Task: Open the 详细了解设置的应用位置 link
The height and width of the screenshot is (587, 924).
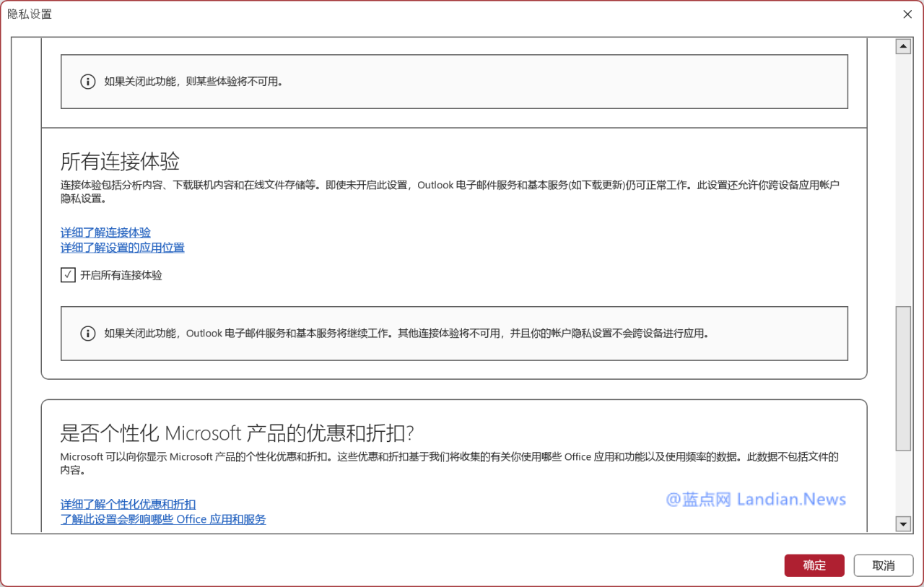Action: click(123, 248)
